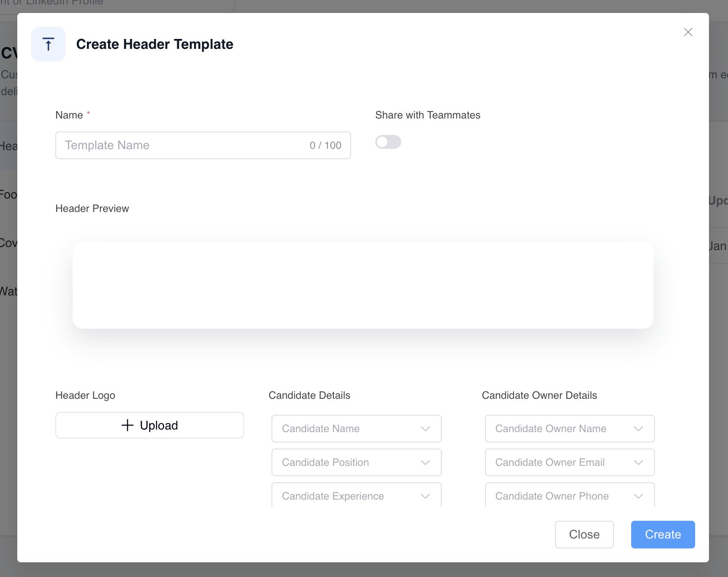Screen dimensions: 728x577
Task: Focus the Template Name input field
Action: point(203,145)
